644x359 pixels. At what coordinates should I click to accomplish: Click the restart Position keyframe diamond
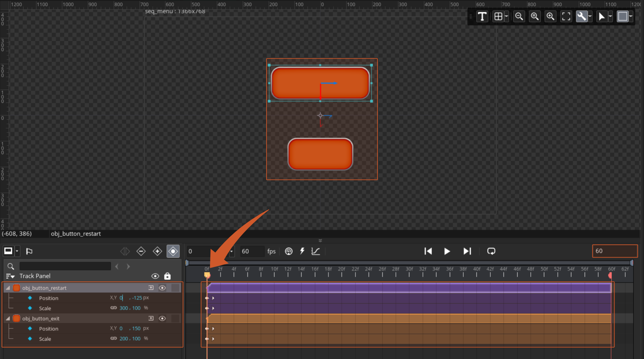tap(30, 298)
